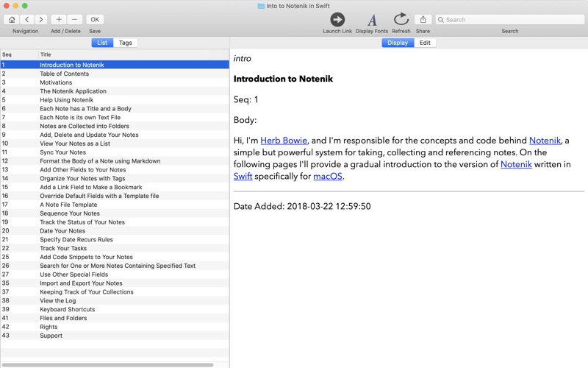The image size is (588, 368).
Task: Delete the note with minus button
Action: [75, 20]
